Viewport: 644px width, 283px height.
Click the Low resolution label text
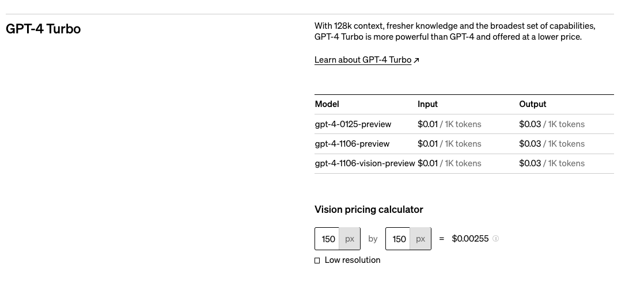[353, 260]
